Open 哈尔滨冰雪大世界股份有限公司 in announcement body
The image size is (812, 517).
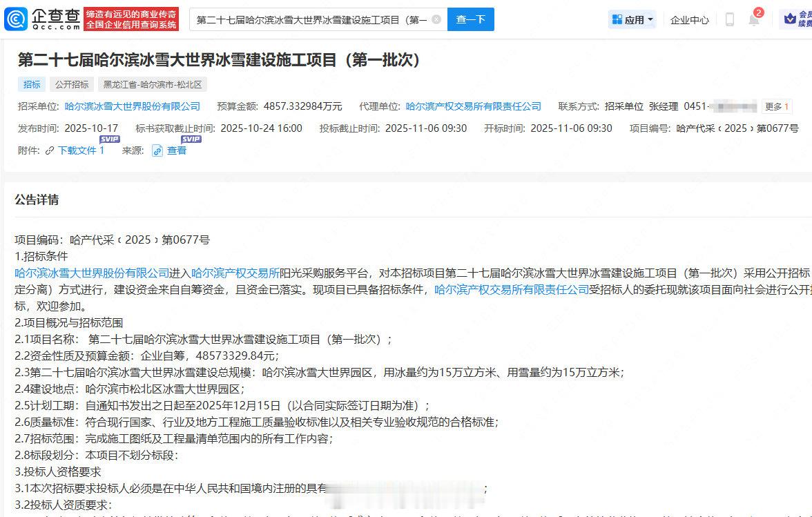93,273
